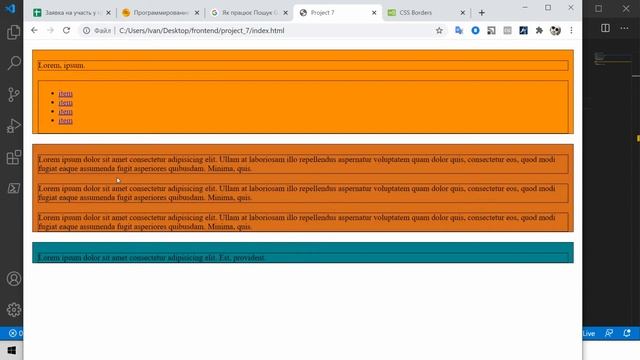Click the first item link
640x360 pixels.
point(65,94)
